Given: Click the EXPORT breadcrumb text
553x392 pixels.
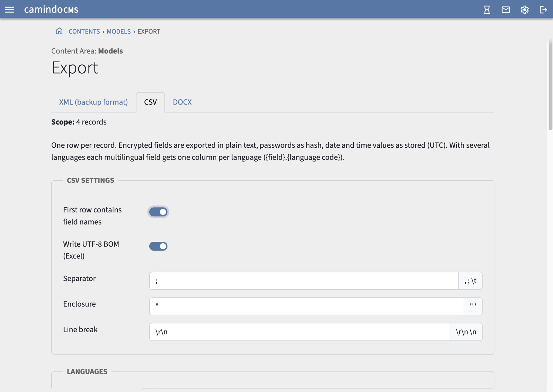Looking at the screenshot, I should [x=149, y=31].
